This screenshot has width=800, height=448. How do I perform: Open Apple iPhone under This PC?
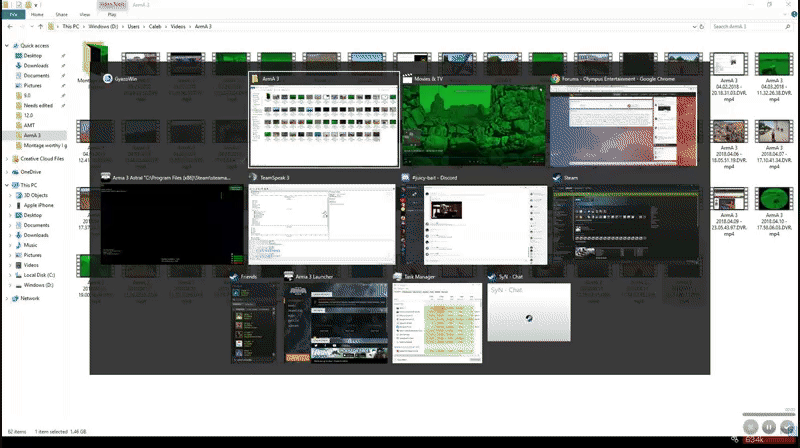[x=38, y=205]
